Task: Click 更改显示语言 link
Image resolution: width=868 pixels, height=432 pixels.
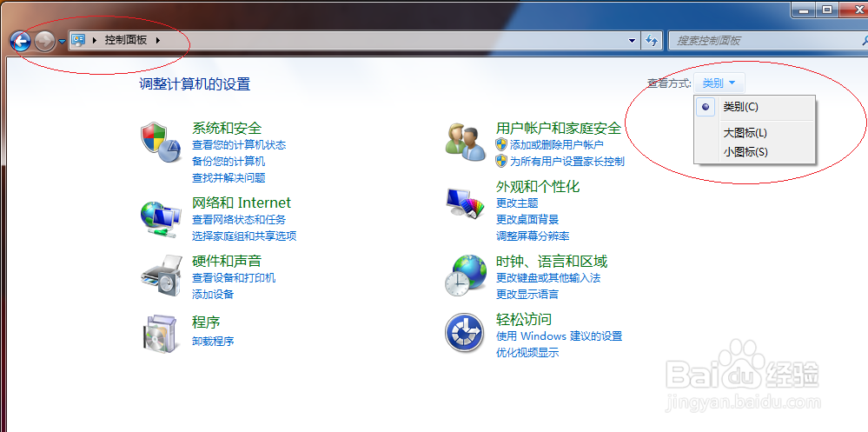Action: click(x=527, y=294)
